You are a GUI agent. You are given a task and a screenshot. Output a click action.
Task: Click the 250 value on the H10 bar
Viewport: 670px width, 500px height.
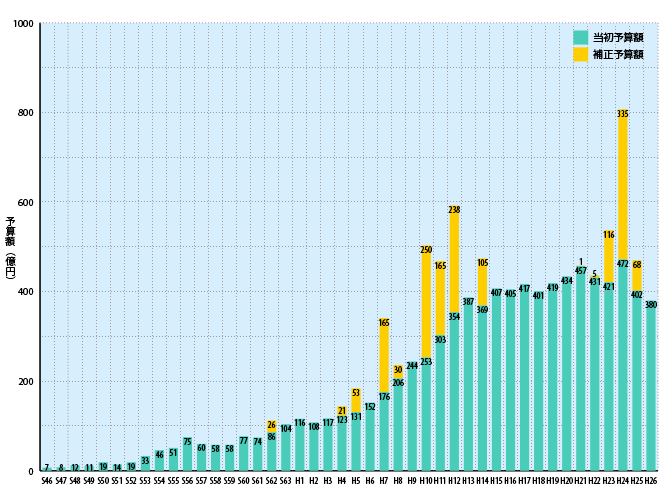[x=426, y=250]
